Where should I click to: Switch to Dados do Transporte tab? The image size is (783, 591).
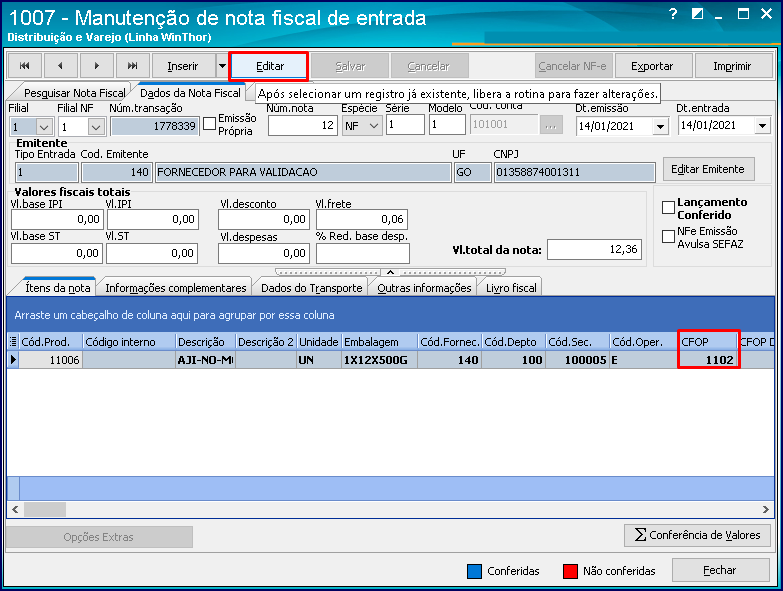click(x=312, y=288)
